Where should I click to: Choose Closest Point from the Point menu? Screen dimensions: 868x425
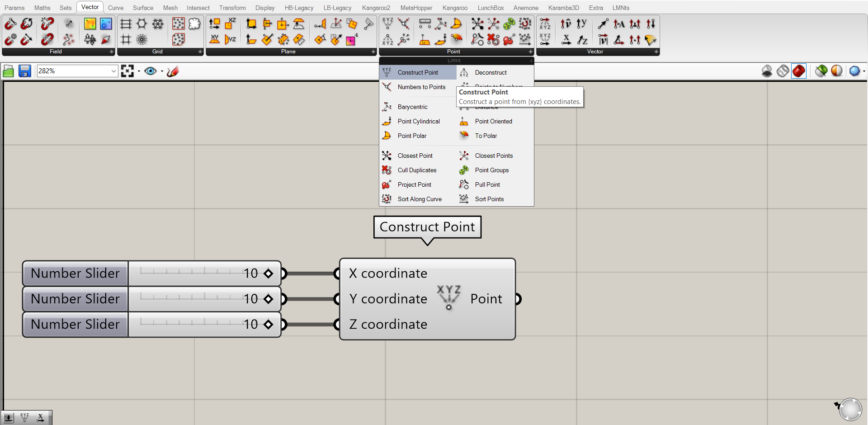pos(415,156)
